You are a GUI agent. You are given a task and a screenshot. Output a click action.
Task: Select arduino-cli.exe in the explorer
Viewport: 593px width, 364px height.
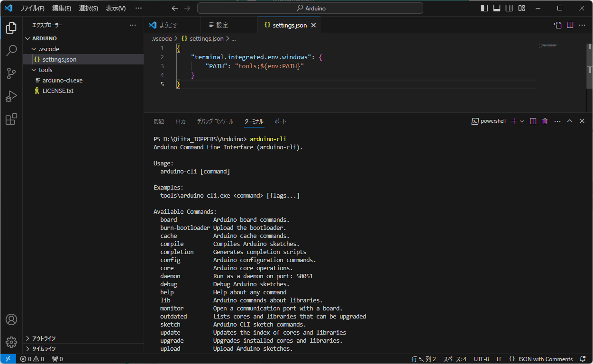pos(62,80)
